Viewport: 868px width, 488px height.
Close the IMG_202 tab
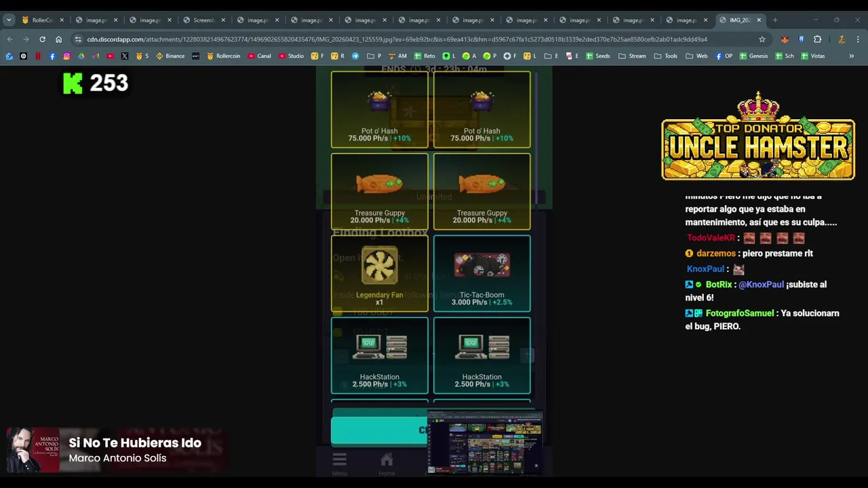click(759, 20)
